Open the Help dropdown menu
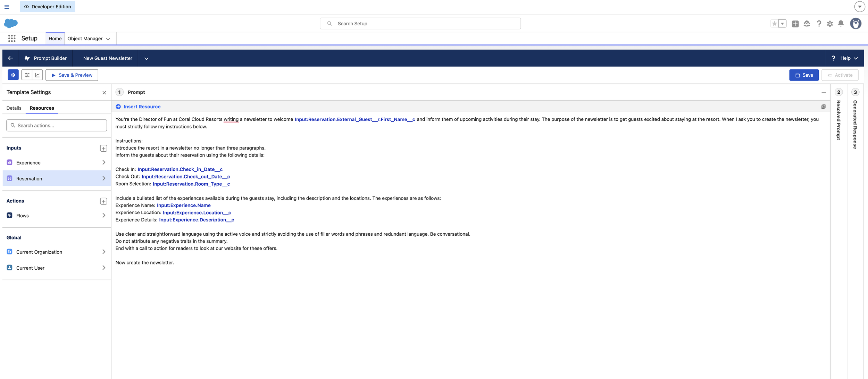The height and width of the screenshot is (379, 868). click(x=845, y=58)
